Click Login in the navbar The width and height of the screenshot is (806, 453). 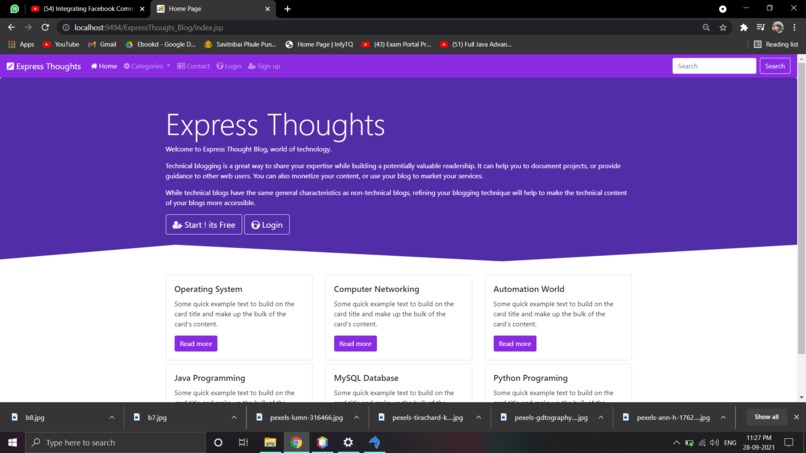click(229, 66)
